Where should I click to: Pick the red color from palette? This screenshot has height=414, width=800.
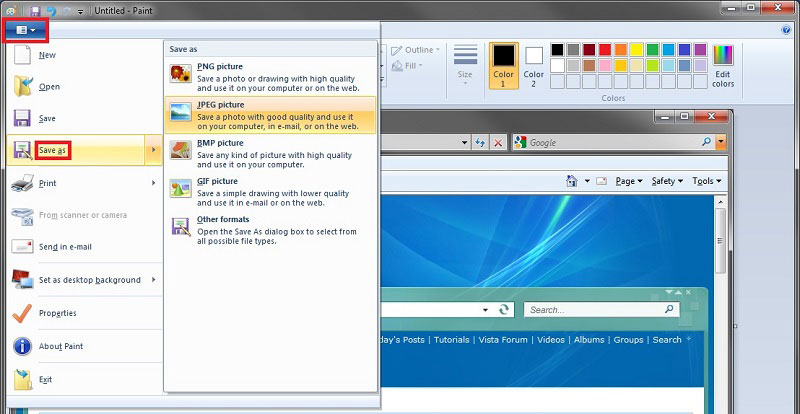coord(605,49)
